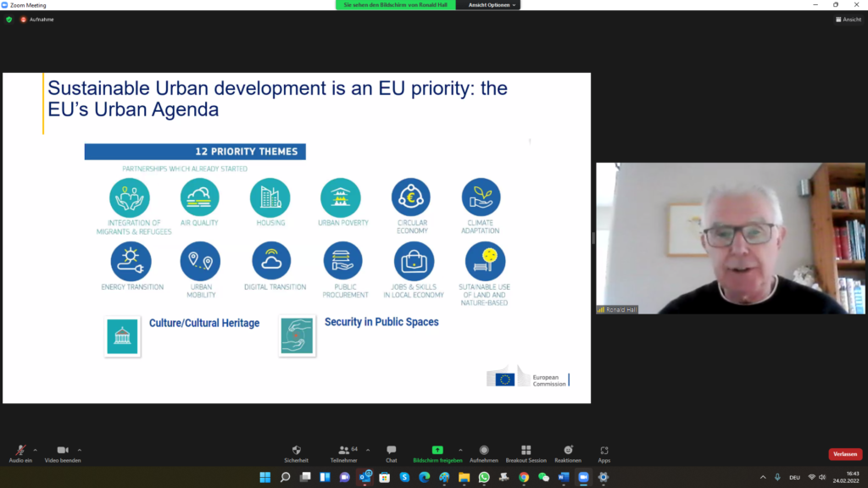The width and height of the screenshot is (868, 488).
Task: Open the Ansicht view menu top right
Action: (849, 19)
